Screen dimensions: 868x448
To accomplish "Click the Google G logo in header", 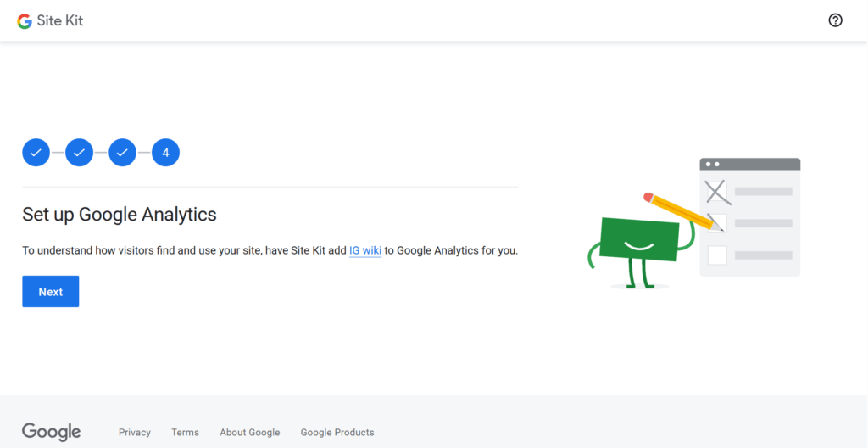I will pyautogui.click(x=25, y=20).
